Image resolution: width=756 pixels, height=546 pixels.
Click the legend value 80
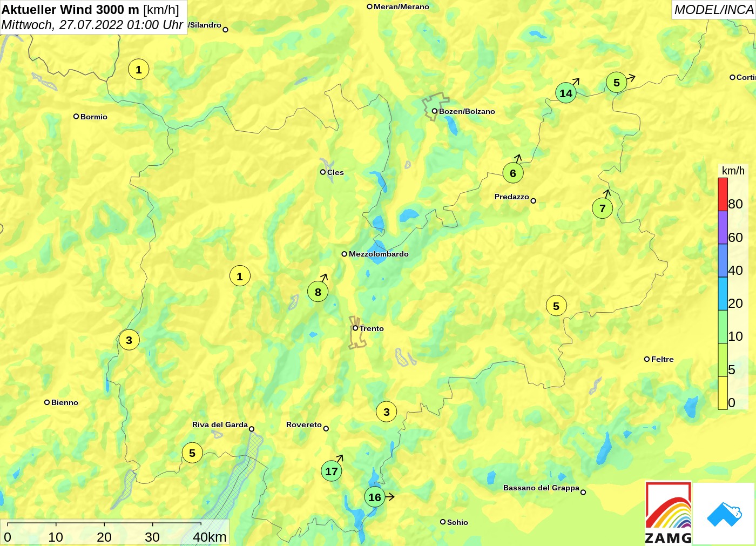[735, 204]
